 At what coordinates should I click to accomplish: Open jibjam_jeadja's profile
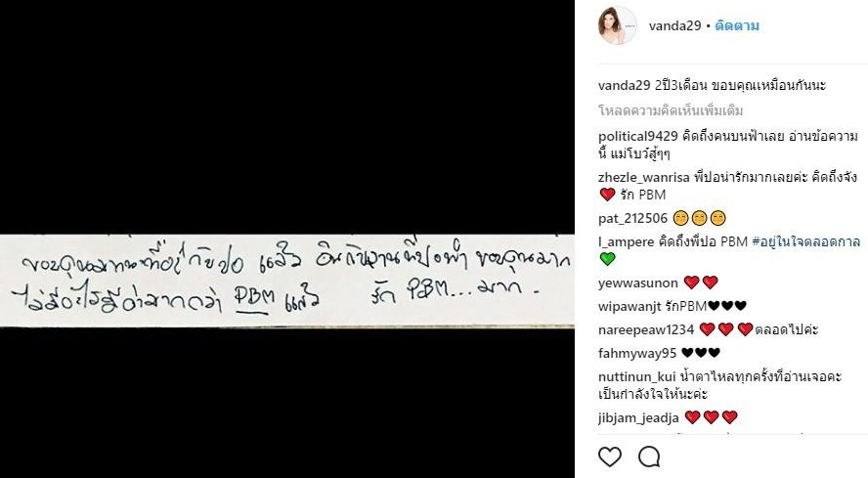coord(638,417)
